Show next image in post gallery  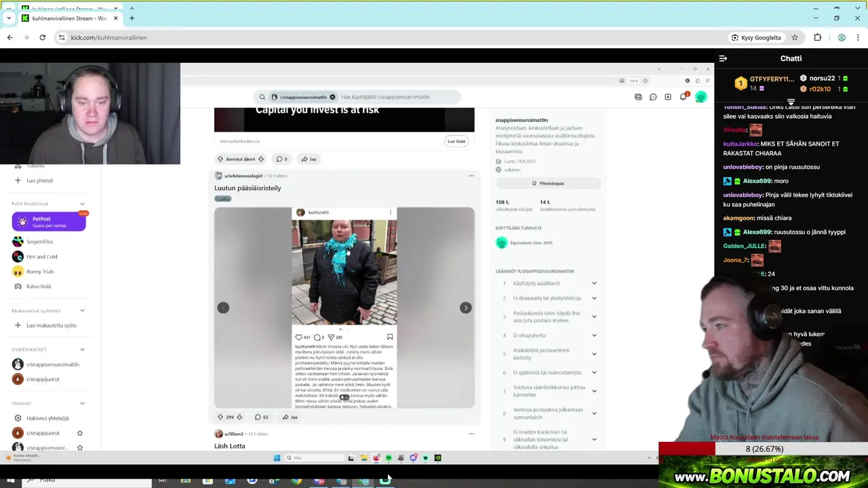coord(465,308)
